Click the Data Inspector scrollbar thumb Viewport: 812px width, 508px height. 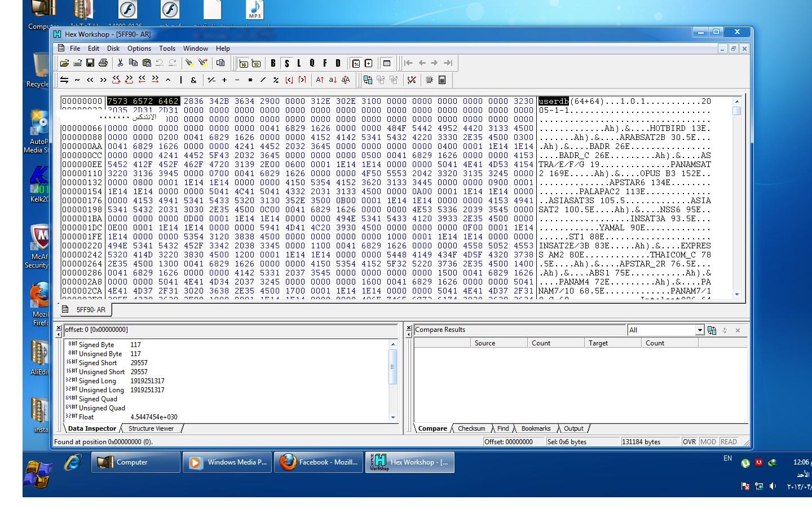coord(393,367)
